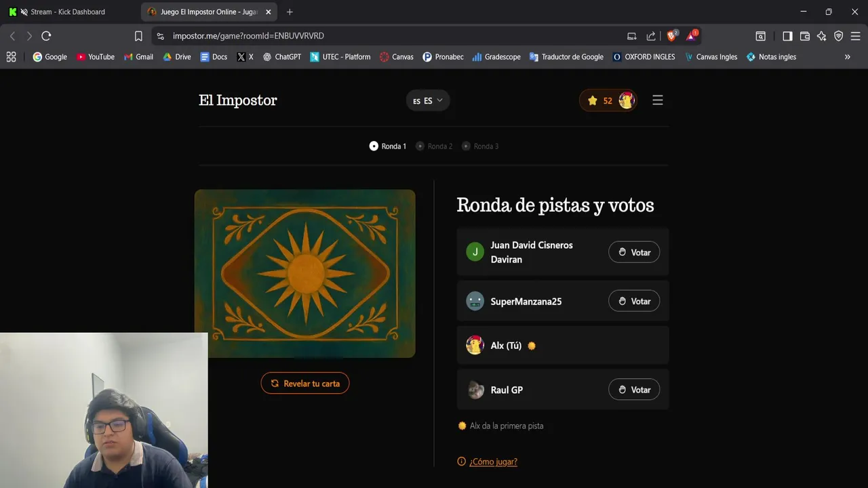This screenshot has height=488, width=868.
Task: Click the share page icon in address bar
Action: point(651,36)
